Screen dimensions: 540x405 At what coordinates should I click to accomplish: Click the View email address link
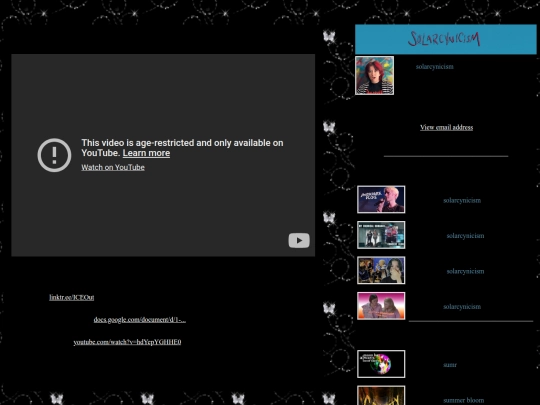(x=446, y=127)
